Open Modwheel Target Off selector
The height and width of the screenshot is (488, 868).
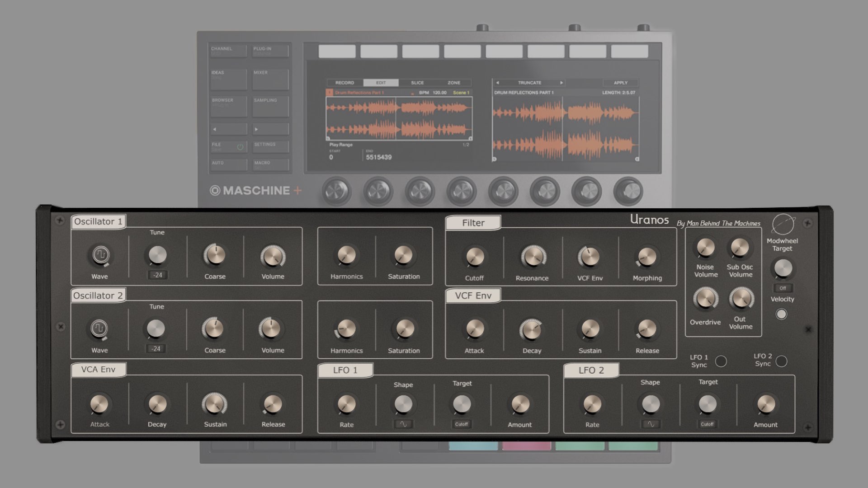(783, 288)
